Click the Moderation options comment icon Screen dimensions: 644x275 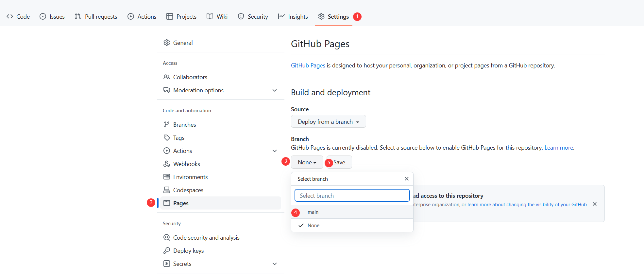pos(167,90)
